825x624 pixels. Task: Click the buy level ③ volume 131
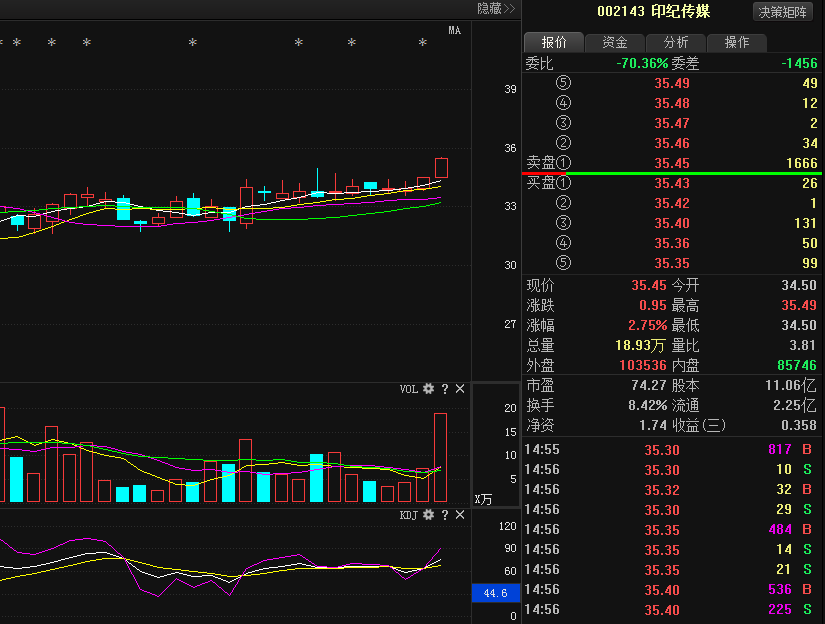tap(806, 223)
